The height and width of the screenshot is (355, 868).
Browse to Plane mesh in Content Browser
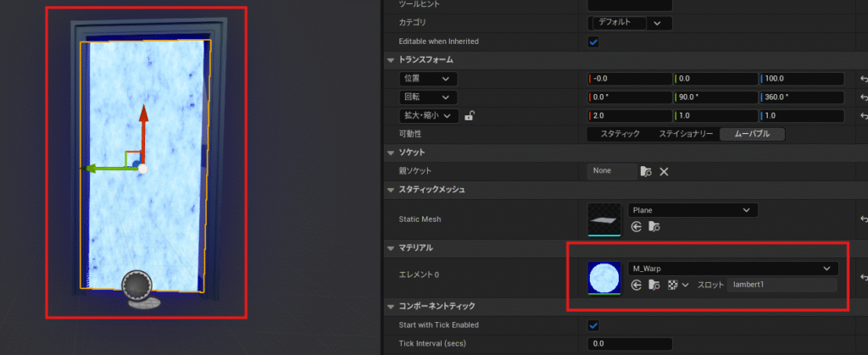pos(654,226)
